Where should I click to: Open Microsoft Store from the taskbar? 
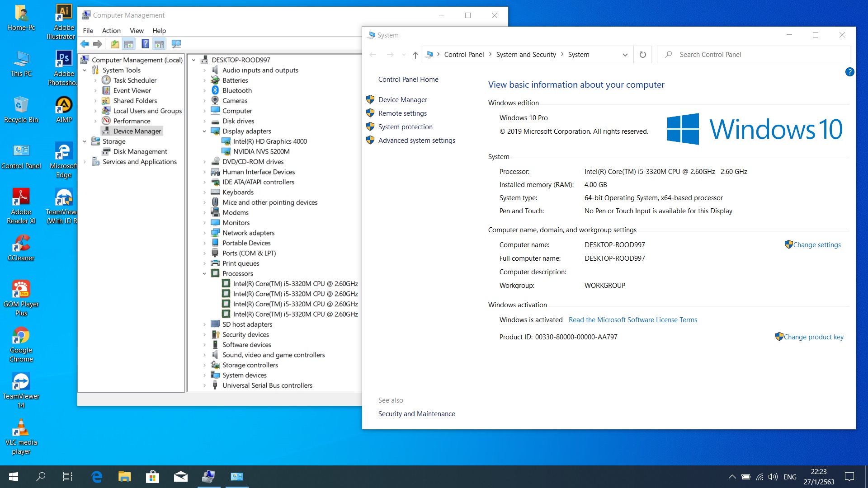(152, 477)
